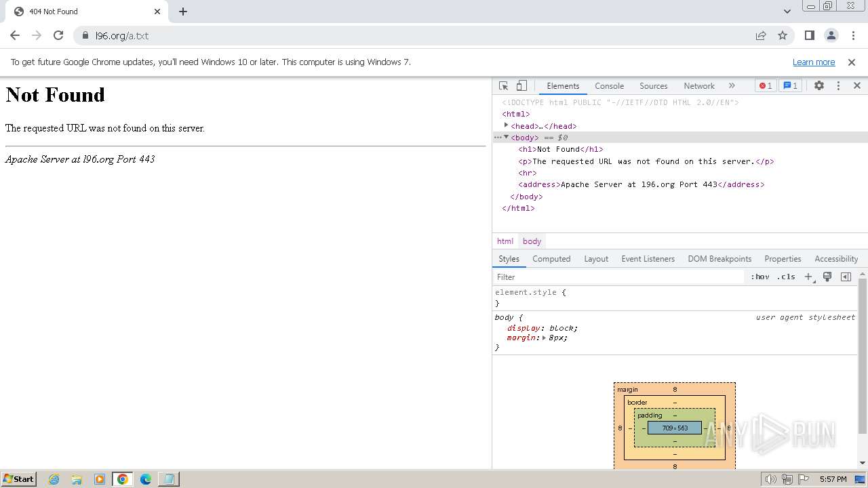Open DevTools settings gear
The image size is (868, 488).
click(819, 85)
